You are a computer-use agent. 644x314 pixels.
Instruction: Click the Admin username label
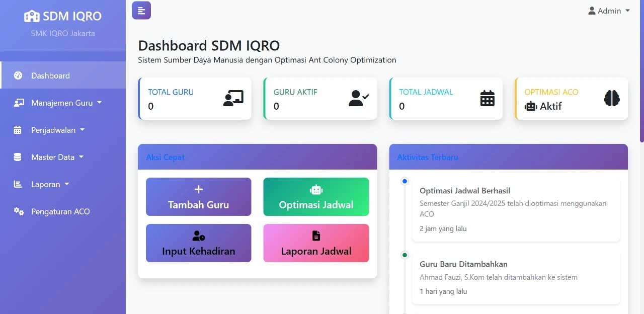pyautogui.click(x=609, y=11)
